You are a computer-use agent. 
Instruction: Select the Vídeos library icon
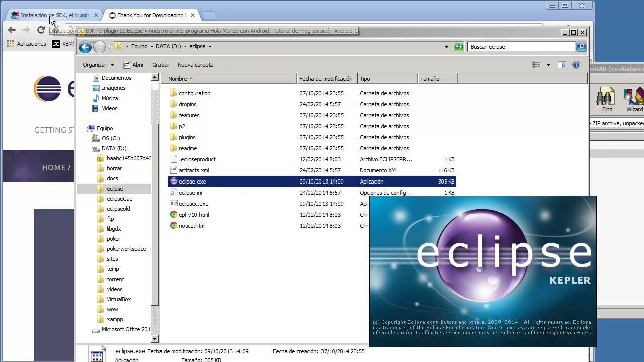[96, 108]
